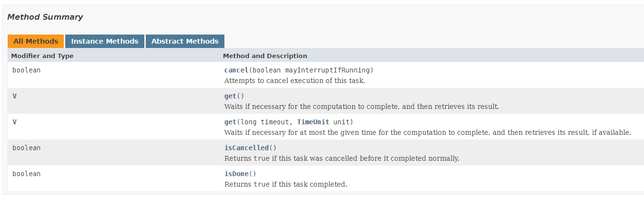Select the All Methods tab
Viewport: 644px width, 202px height.
point(35,41)
